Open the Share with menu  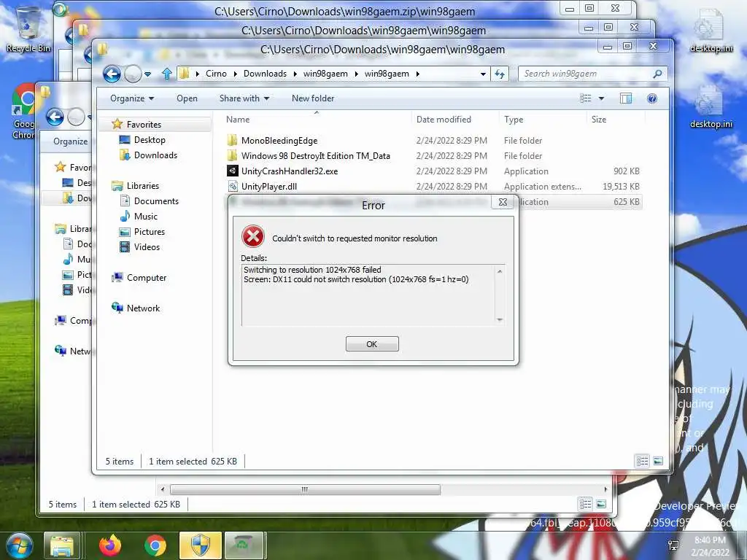(244, 98)
